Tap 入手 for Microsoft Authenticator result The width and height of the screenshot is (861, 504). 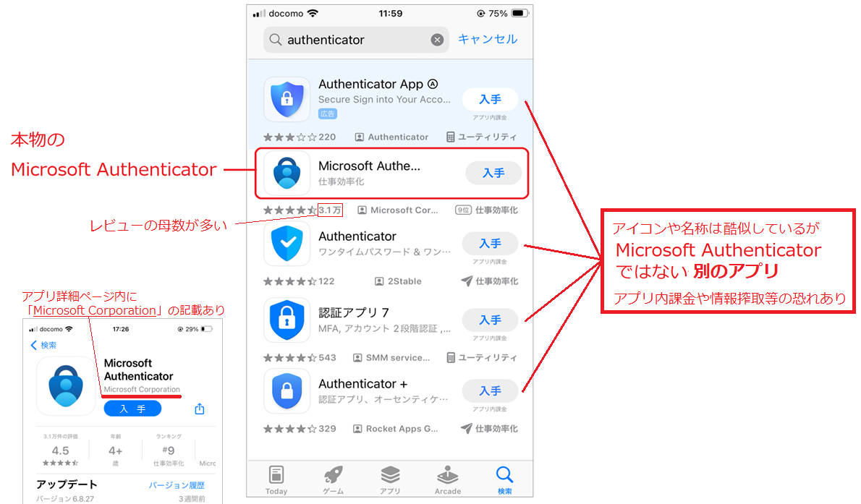(x=493, y=173)
